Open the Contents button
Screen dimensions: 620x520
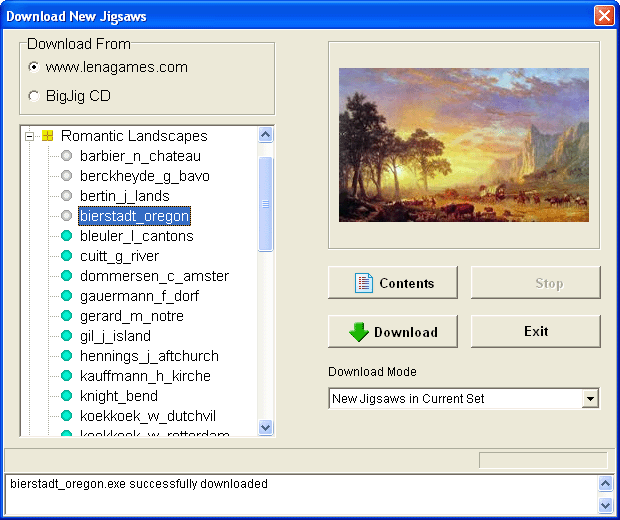pyautogui.click(x=393, y=283)
